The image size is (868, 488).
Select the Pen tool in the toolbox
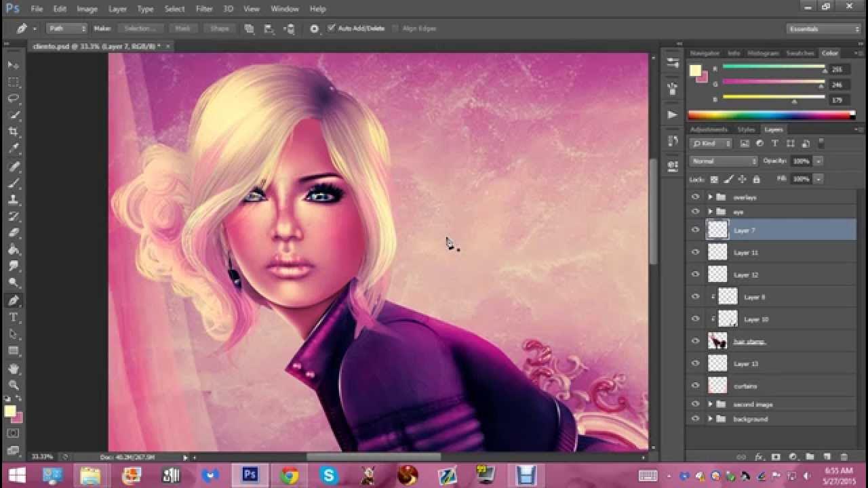point(13,301)
